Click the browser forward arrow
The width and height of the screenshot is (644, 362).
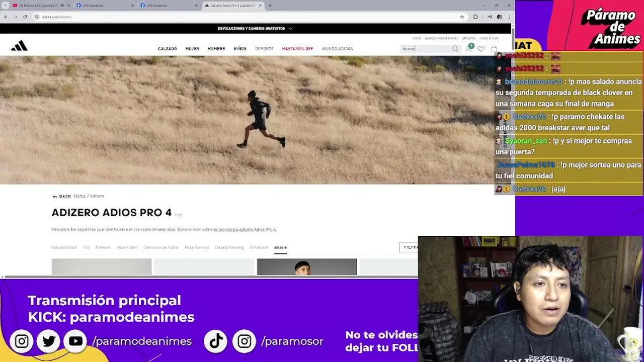[15, 17]
